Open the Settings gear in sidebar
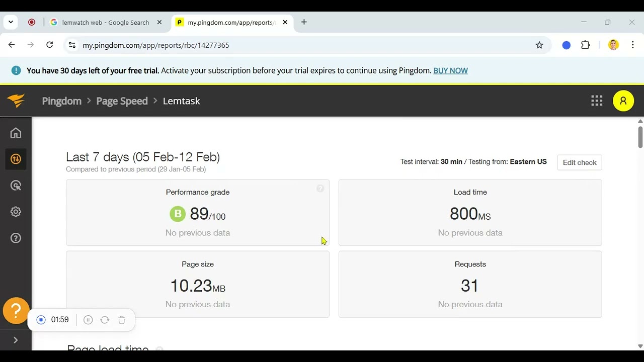The image size is (644, 362). coord(16,212)
